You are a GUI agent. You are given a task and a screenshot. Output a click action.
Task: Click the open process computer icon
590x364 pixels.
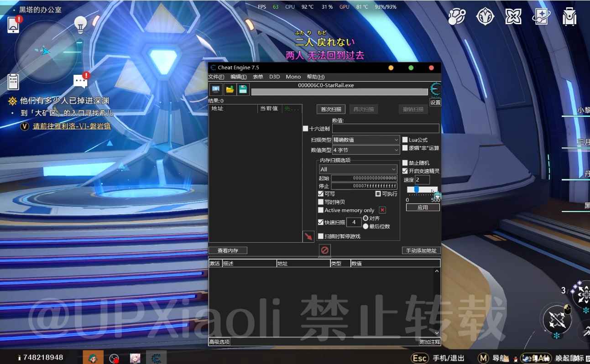216,89
